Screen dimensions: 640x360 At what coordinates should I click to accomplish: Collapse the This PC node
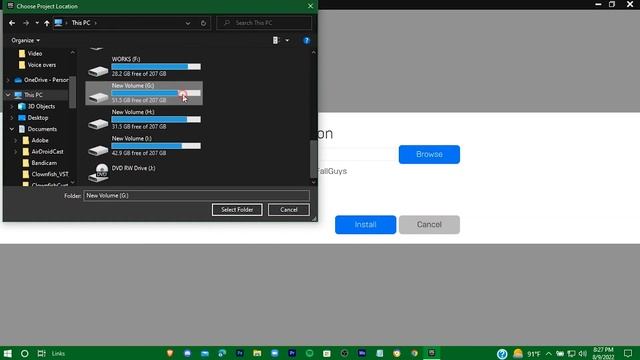coord(8,95)
